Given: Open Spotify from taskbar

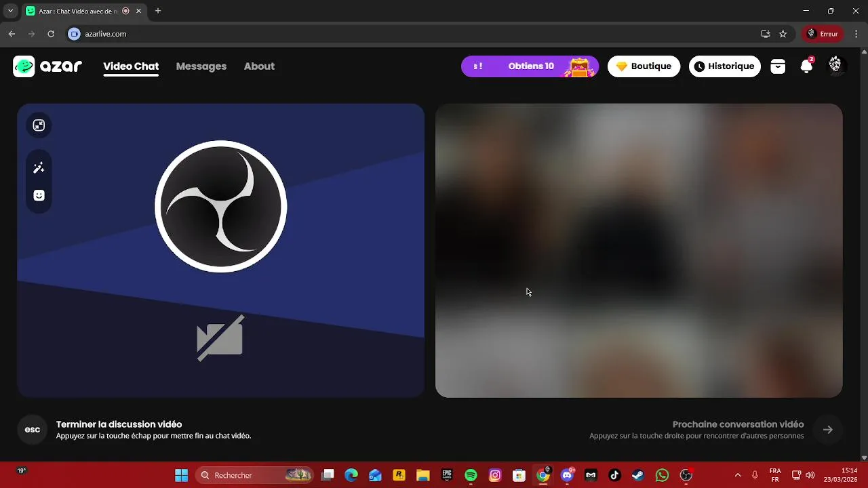Looking at the screenshot, I should tap(471, 475).
